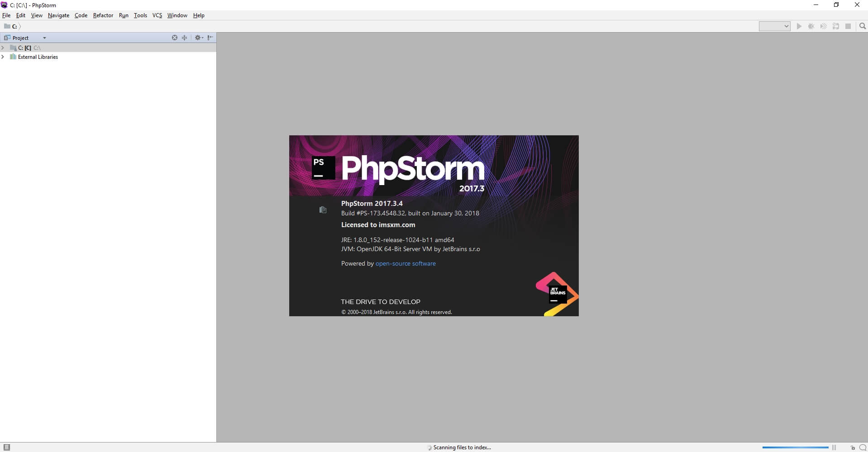The height and width of the screenshot is (452, 868).
Task: Open the Window menu
Action: tap(177, 15)
